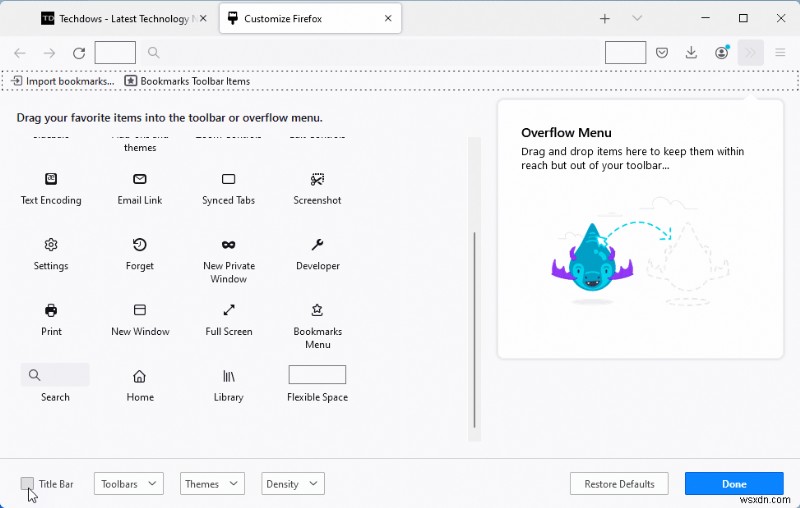Select the Forget history icon
The image size is (800, 508).
tap(140, 245)
